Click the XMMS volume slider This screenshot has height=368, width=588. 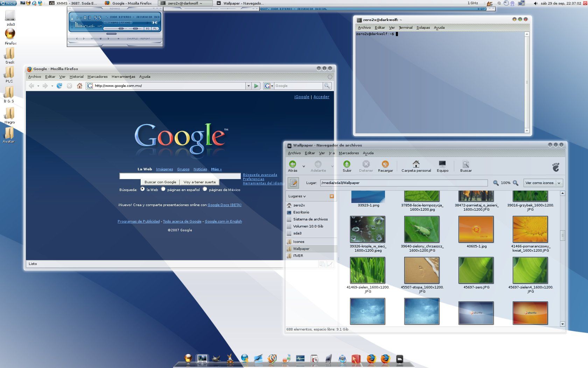[121, 28]
